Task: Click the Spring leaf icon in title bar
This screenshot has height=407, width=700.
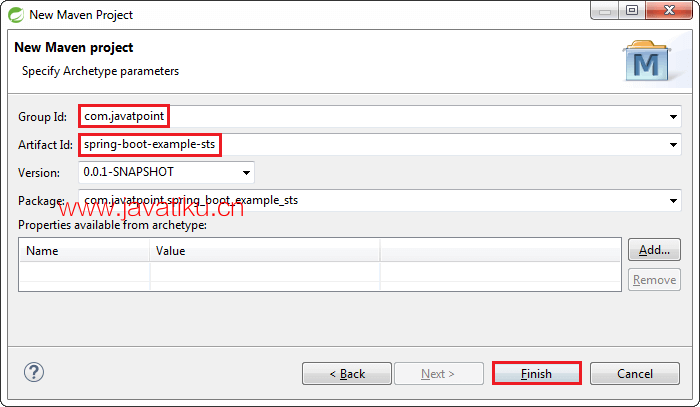Action: pyautogui.click(x=16, y=15)
